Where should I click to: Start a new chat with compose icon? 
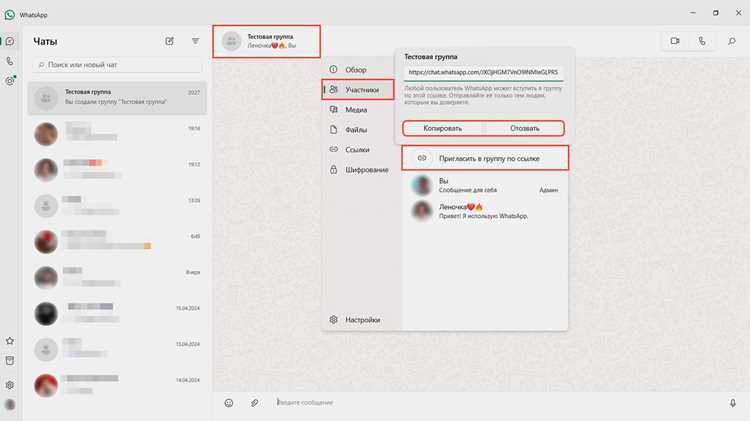[169, 41]
